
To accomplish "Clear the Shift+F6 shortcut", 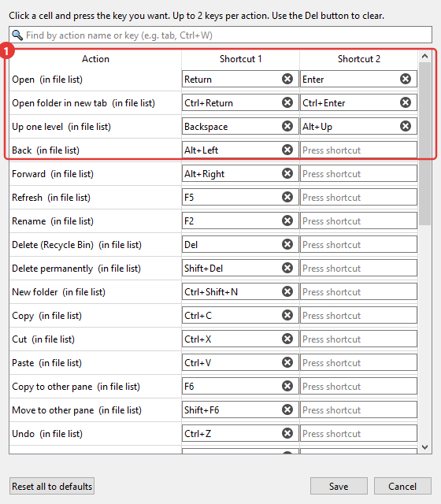I will (x=287, y=409).
